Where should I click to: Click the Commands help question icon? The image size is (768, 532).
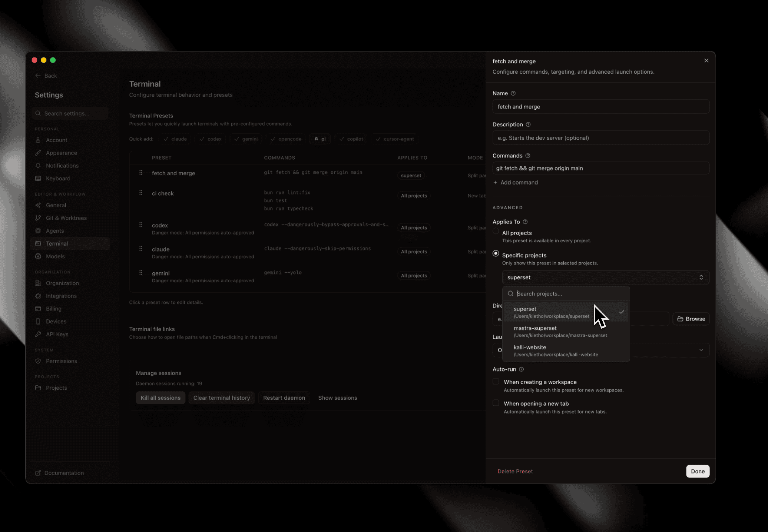pyautogui.click(x=528, y=156)
